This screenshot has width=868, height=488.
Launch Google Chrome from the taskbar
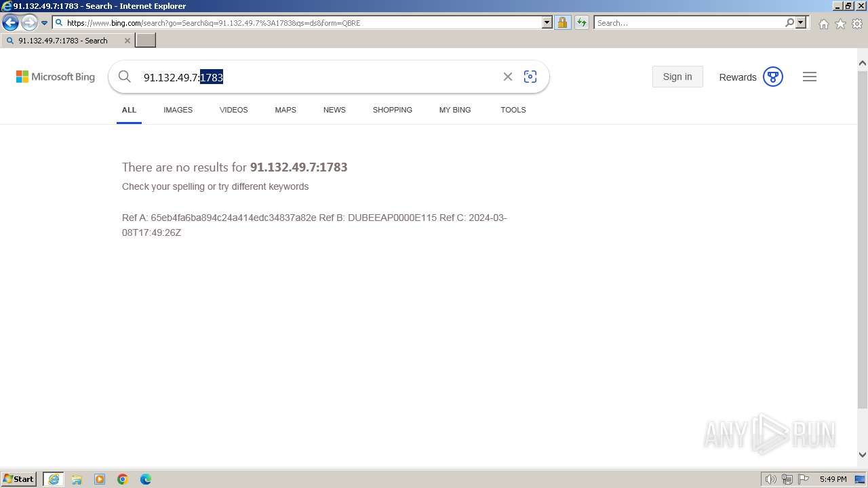point(123,479)
